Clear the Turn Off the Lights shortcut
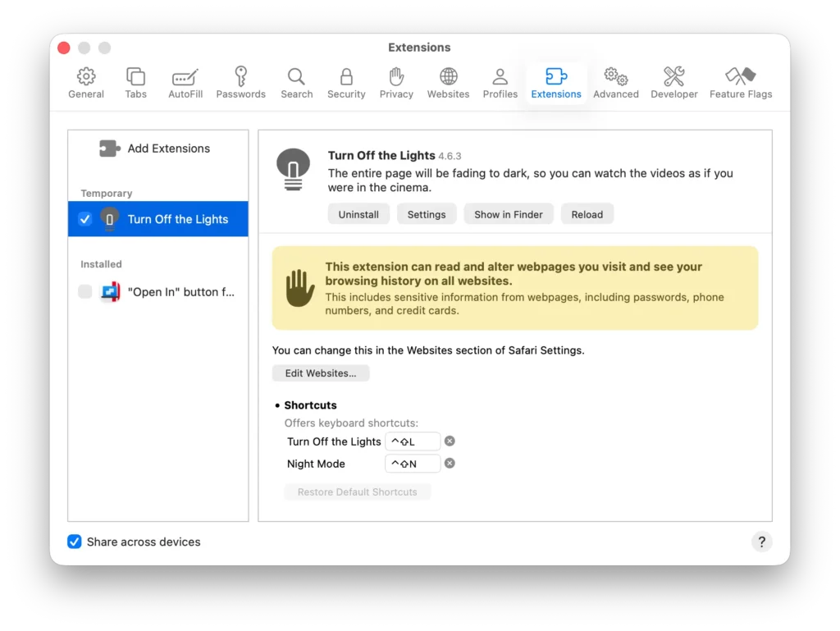 (450, 441)
